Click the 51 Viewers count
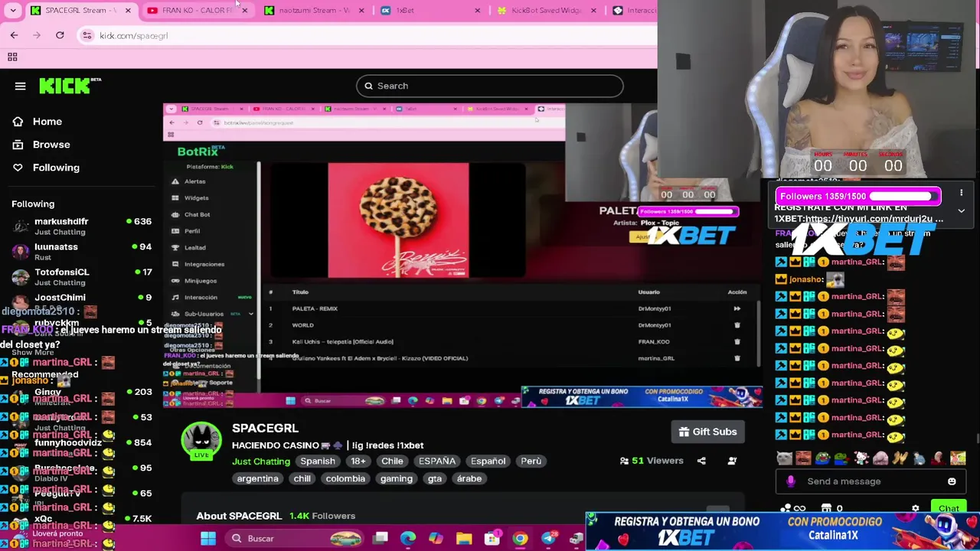 pos(652,461)
